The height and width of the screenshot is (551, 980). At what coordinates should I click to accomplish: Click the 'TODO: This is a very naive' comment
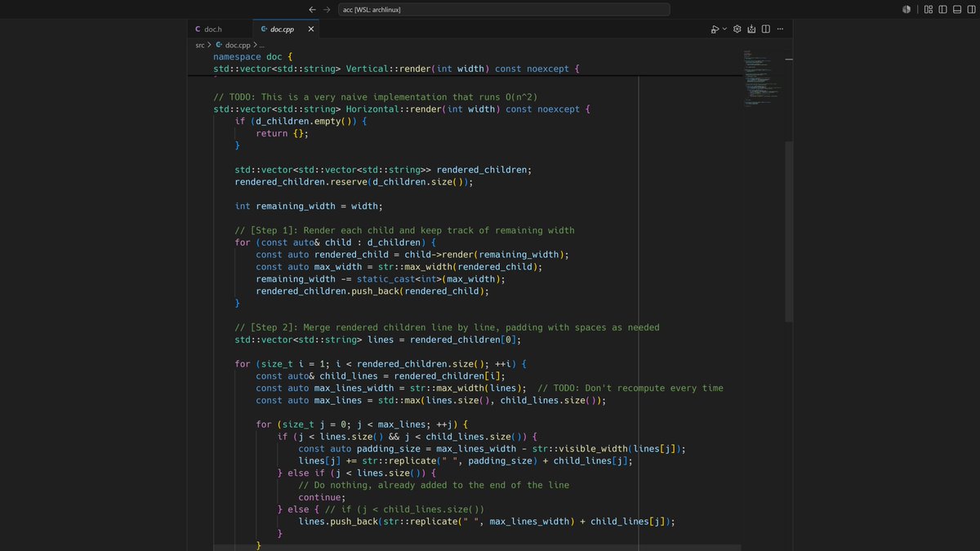375,97
